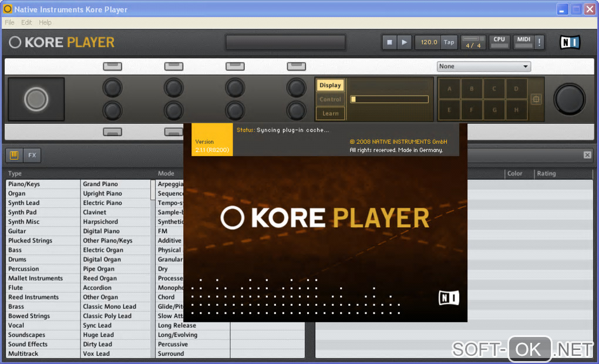Click the MIDI activity indicator
Image resolution: width=599 pixels, height=364 pixels.
pyautogui.click(x=523, y=42)
